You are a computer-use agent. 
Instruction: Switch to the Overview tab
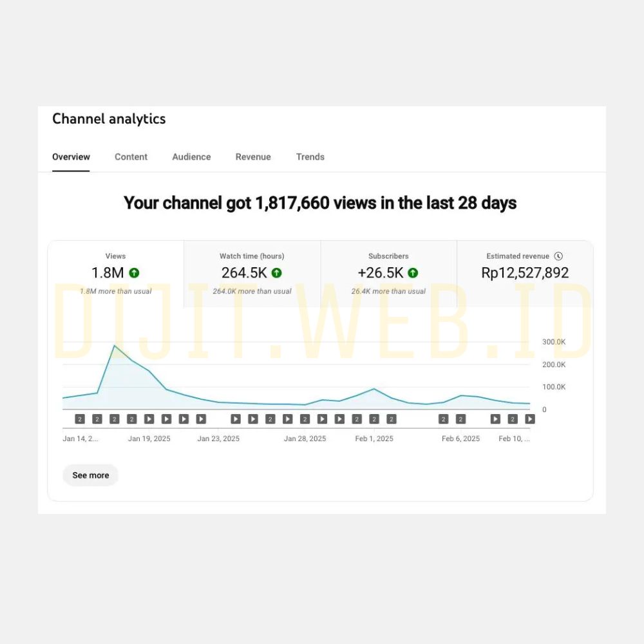(x=71, y=157)
